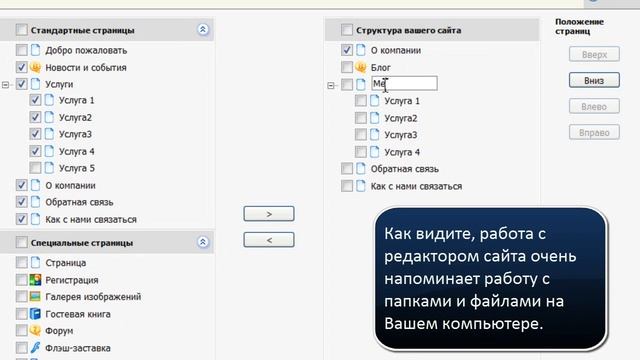Toggle Стандартные страницы header checkbox

pyautogui.click(x=21, y=30)
